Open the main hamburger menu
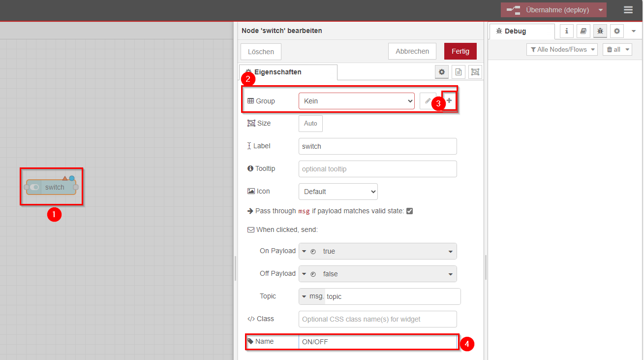This screenshot has width=644, height=360. pyautogui.click(x=628, y=9)
